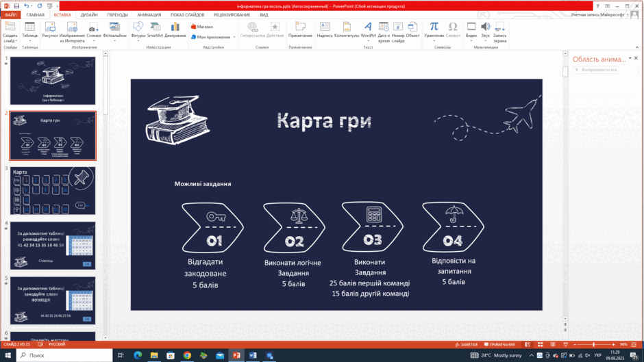Open Photo Album (Фотоальбом)
This screenshot has height=362, width=644.
pos(114,32)
